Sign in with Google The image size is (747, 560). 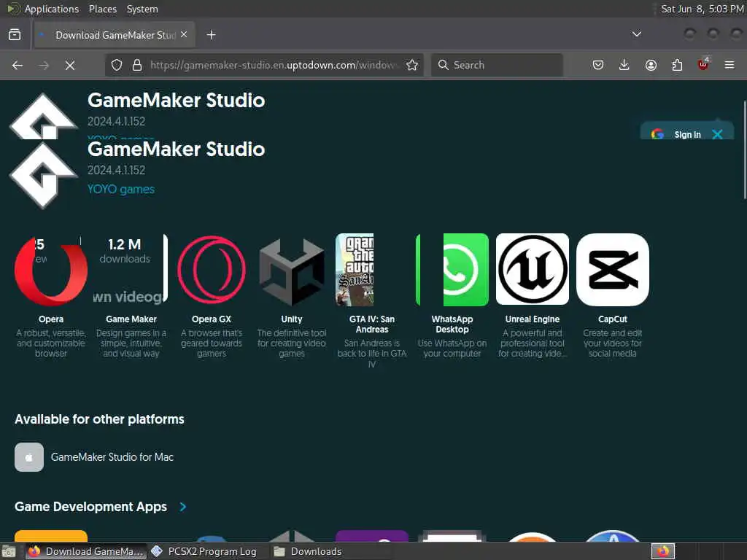pyautogui.click(x=678, y=135)
